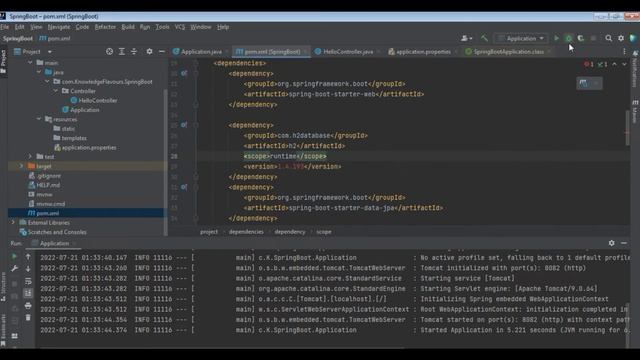Collapse the java folder in the project tree
Screen dimensions: 640x360
click(39, 72)
